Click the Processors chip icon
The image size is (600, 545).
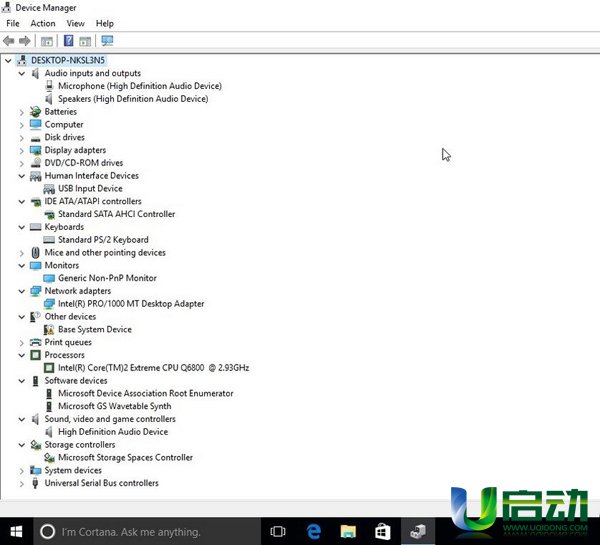point(35,355)
